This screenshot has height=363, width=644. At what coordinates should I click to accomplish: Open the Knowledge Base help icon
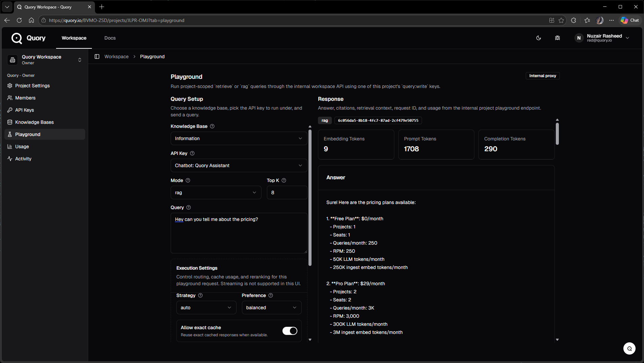point(212,126)
